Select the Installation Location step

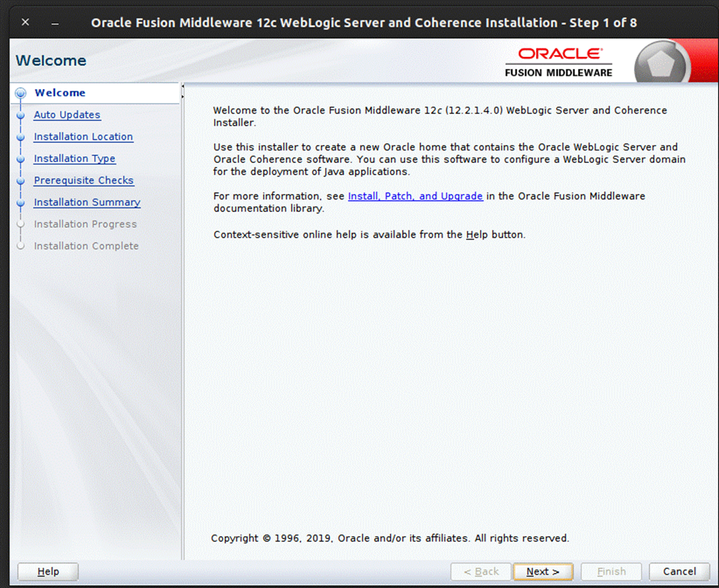tap(83, 137)
